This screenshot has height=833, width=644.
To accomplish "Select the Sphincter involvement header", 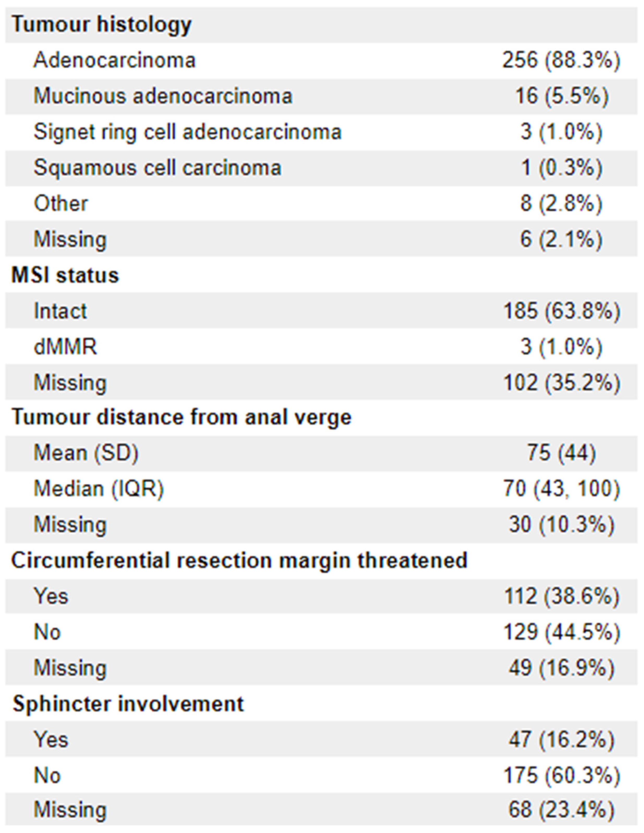I will coord(128,704).
